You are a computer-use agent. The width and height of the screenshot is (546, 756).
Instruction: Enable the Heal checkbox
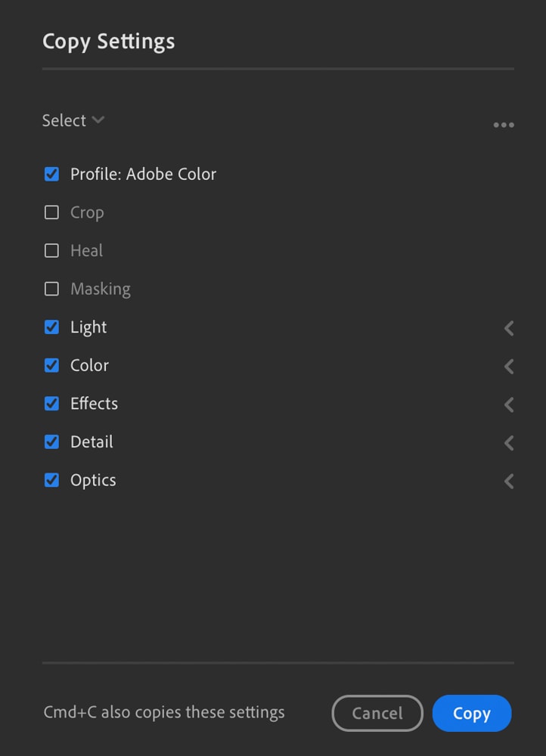[51, 251]
